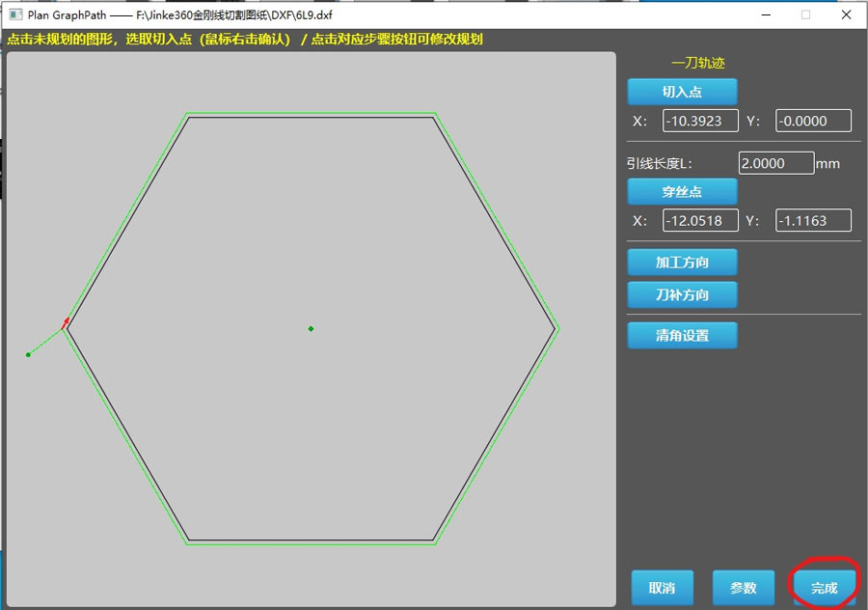Select the green center point of hexagon
The image size is (868, 610).
pos(312,328)
